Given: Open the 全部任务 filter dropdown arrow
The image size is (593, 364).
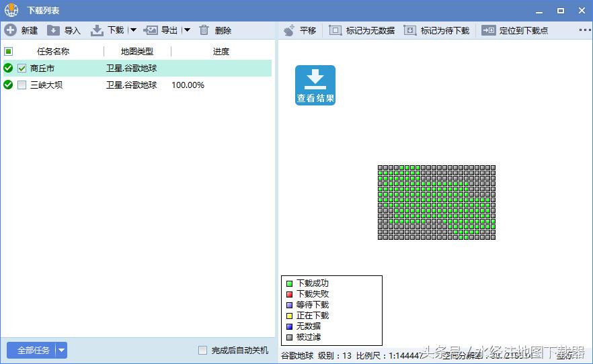Looking at the screenshot, I should coord(61,350).
